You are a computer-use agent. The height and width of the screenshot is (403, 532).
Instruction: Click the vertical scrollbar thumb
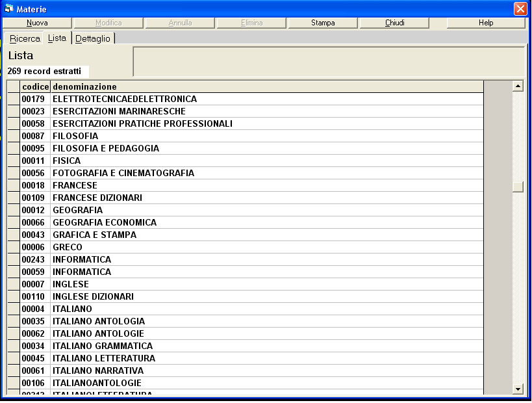point(518,187)
